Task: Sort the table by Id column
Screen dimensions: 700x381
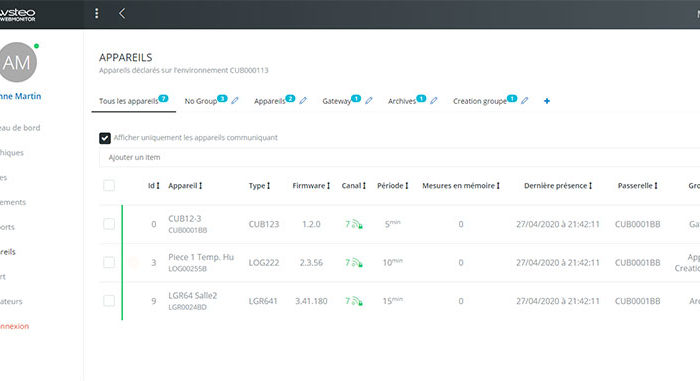Action: (x=154, y=185)
